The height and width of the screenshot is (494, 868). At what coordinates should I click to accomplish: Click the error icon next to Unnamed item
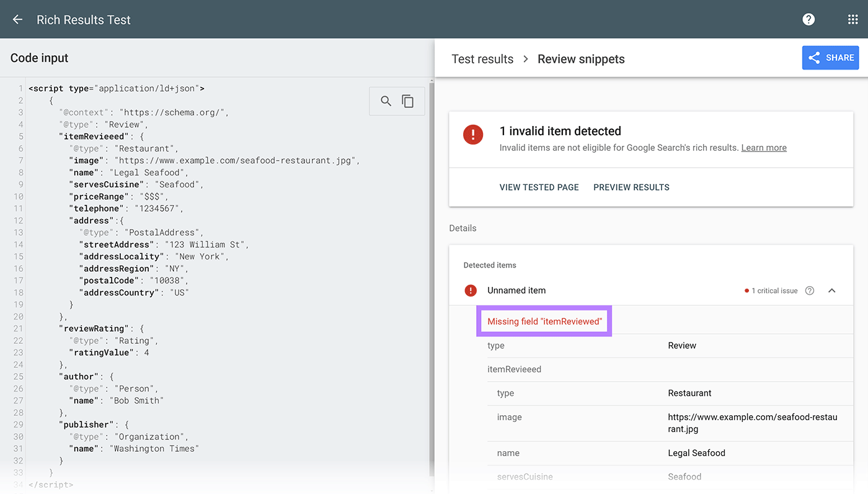coord(470,290)
